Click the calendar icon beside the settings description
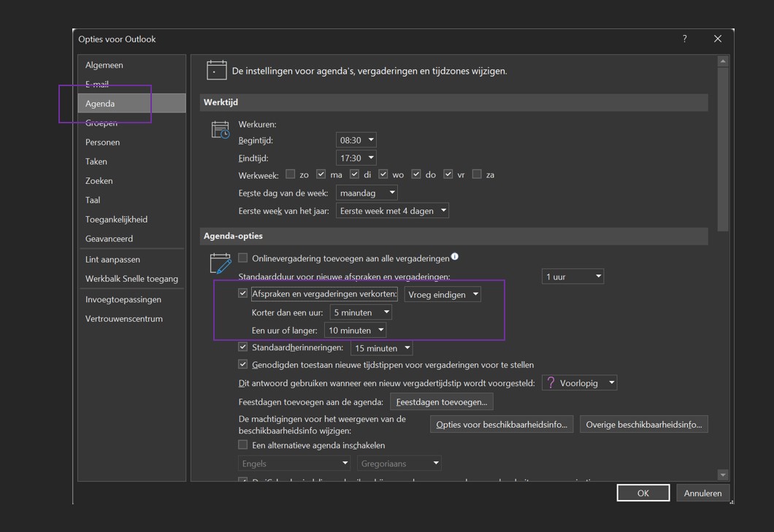This screenshot has width=774, height=532. (216, 70)
